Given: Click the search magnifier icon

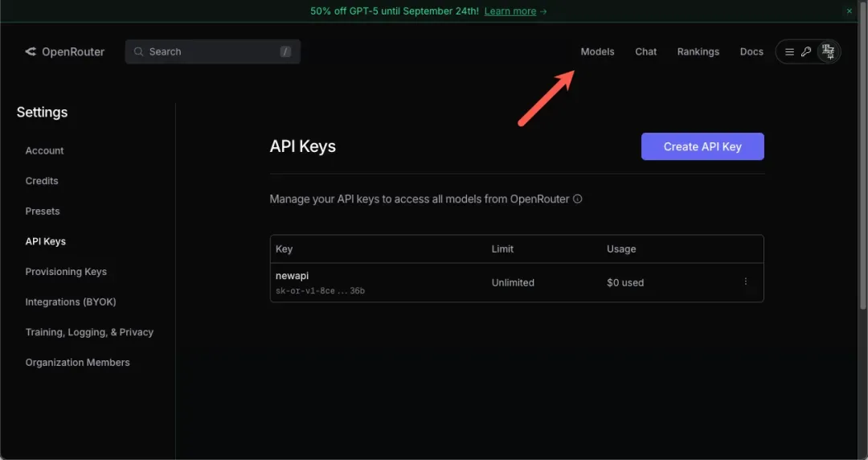Looking at the screenshot, I should 139,51.
